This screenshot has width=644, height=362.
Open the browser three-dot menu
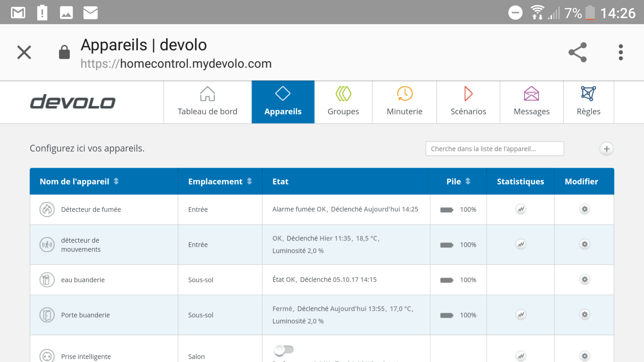pyautogui.click(x=621, y=52)
